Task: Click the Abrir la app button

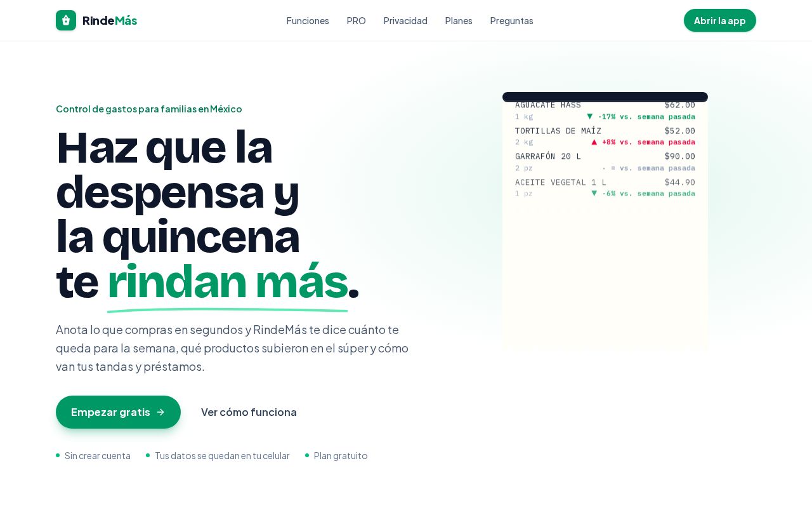Action: 720,20
